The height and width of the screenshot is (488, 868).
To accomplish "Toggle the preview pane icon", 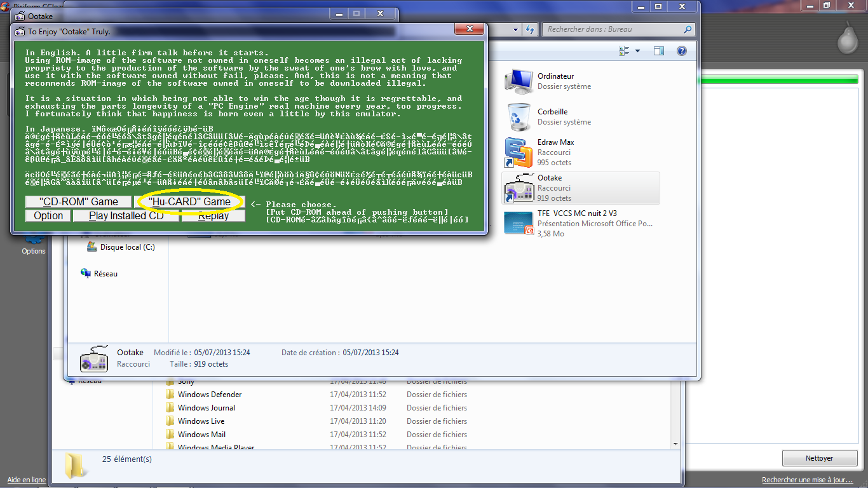I will (658, 51).
